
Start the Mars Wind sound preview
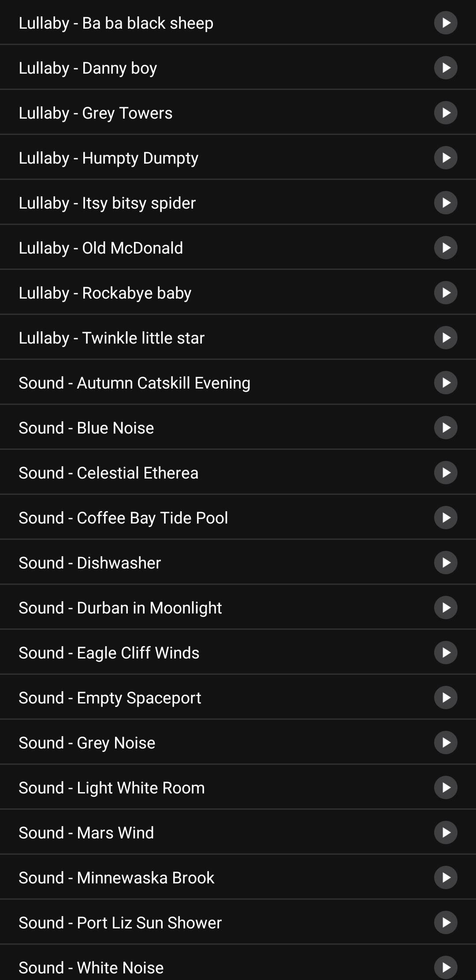click(x=446, y=832)
